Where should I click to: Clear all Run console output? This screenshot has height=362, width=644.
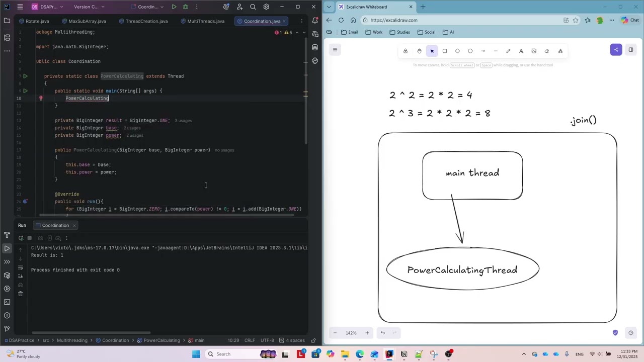click(x=21, y=294)
